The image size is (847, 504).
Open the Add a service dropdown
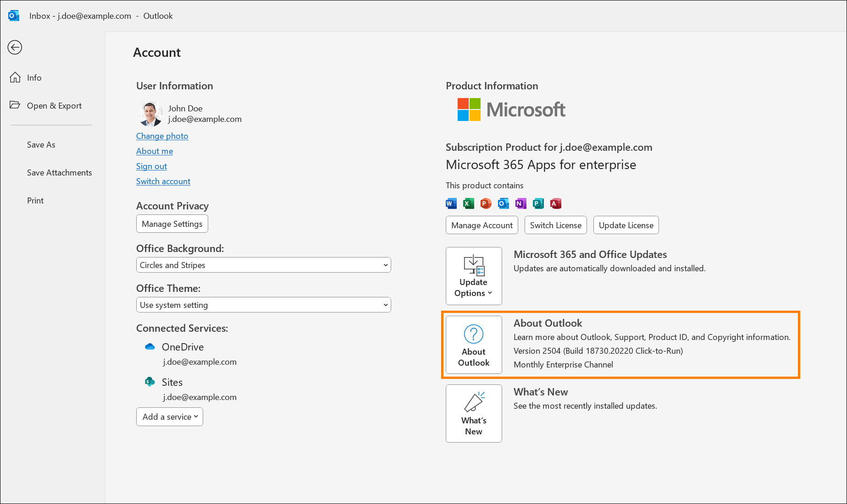[170, 416]
